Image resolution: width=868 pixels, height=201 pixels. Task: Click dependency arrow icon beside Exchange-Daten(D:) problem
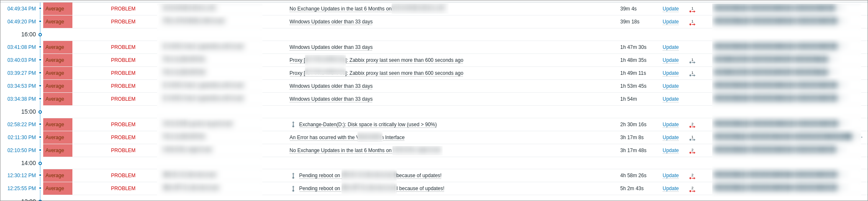point(293,125)
